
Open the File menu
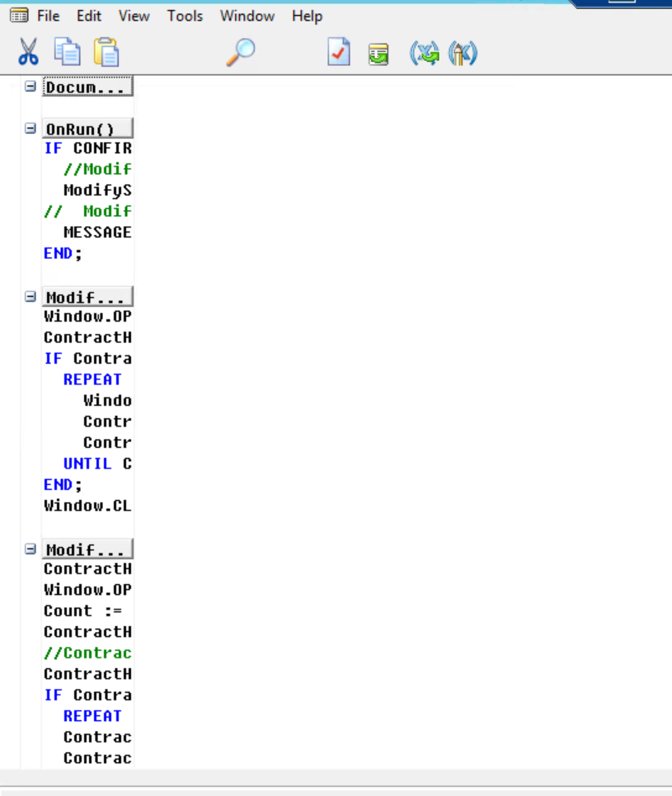(x=48, y=16)
